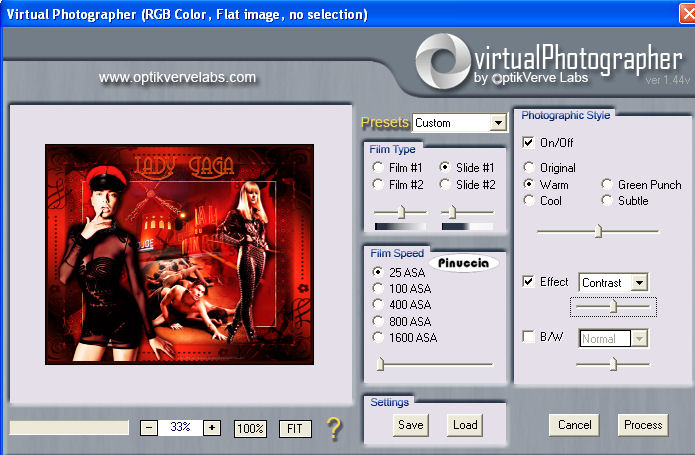Select the Film #2 film type
Image resolution: width=695 pixels, height=455 pixels.
[x=378, y=184]
